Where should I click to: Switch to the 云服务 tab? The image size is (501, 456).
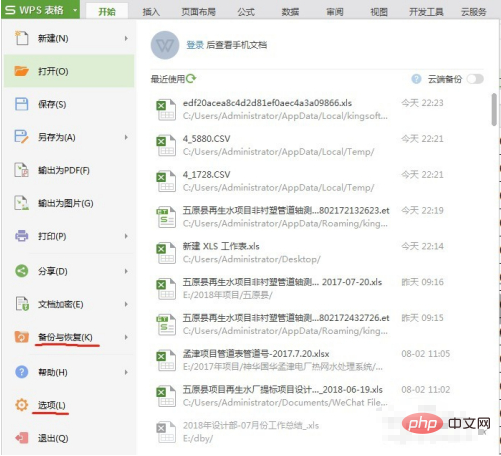[474, 12]
